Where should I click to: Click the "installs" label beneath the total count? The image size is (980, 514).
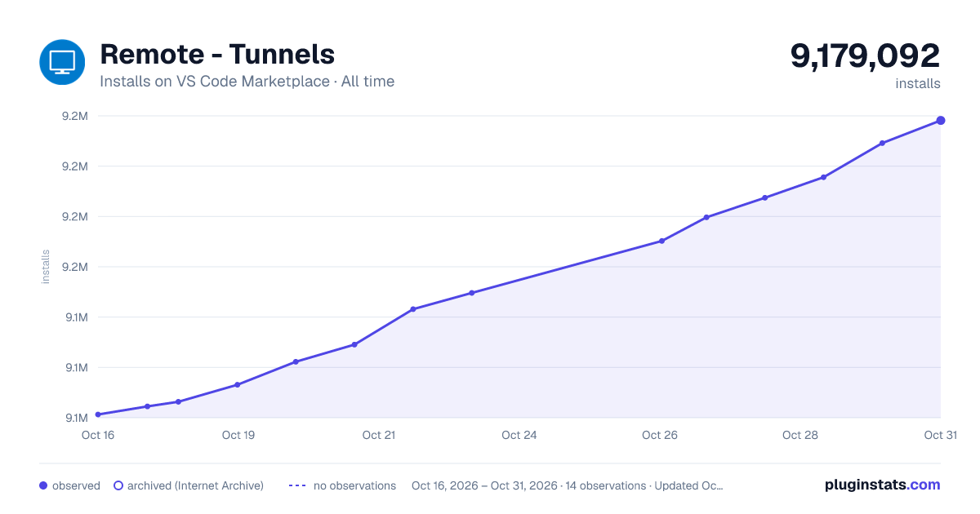[918, 84]
